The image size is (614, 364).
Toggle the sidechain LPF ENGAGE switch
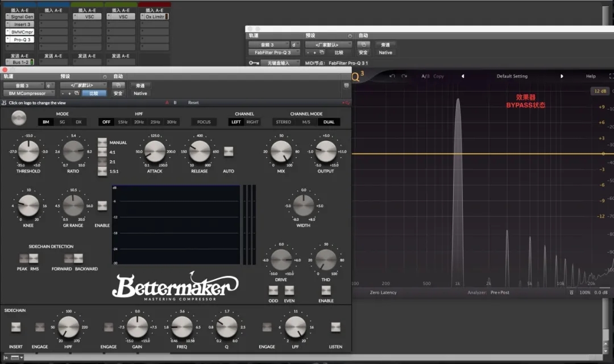tap(267, 327)
